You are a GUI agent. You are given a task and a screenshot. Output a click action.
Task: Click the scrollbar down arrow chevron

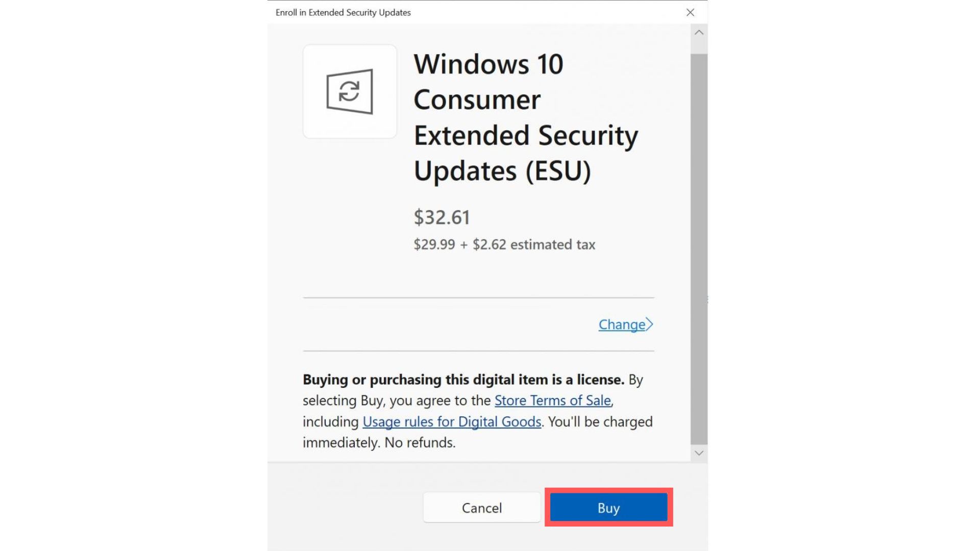[699, 452]
